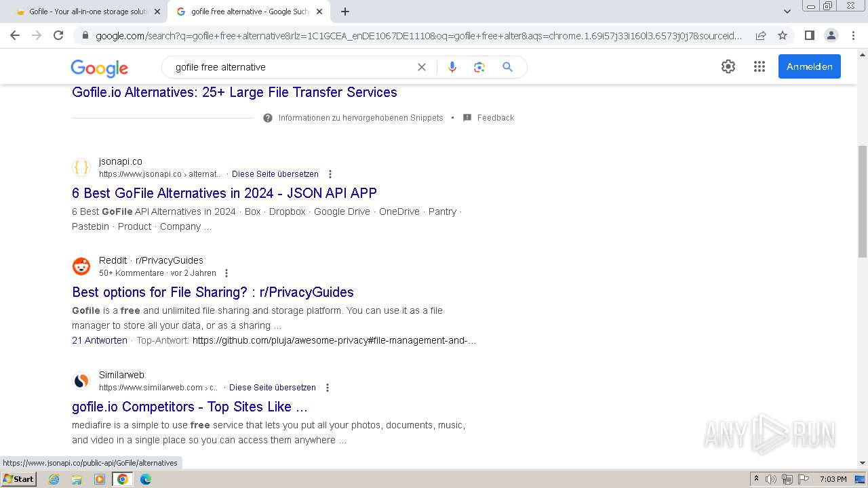Share this page icon in address bar
868x488 pixels.
761,35
